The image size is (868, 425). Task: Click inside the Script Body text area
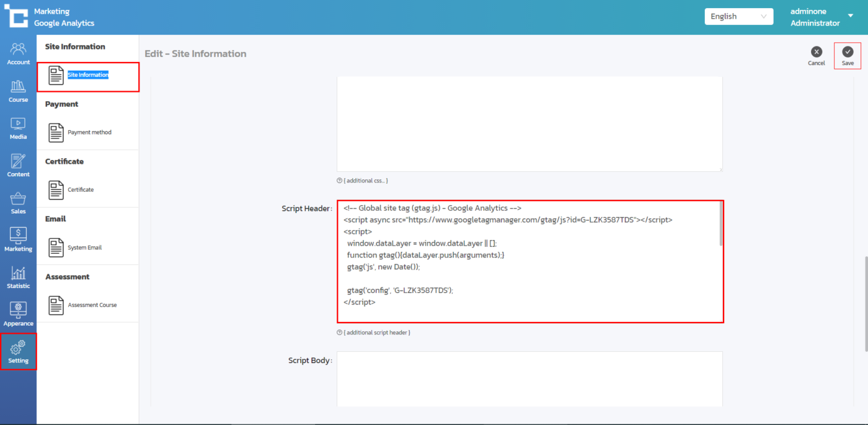pyautogui.click(x=529, y=378)
